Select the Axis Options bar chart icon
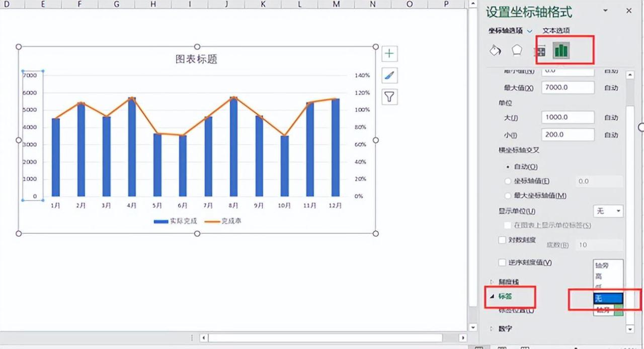Viewport: 644px width, 349px height. tap(561, 50)
